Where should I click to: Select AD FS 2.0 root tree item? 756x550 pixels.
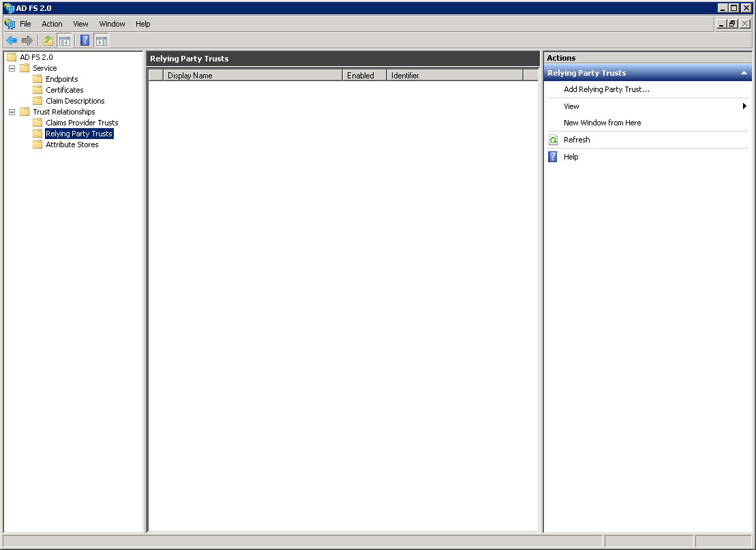pos(36,57)
